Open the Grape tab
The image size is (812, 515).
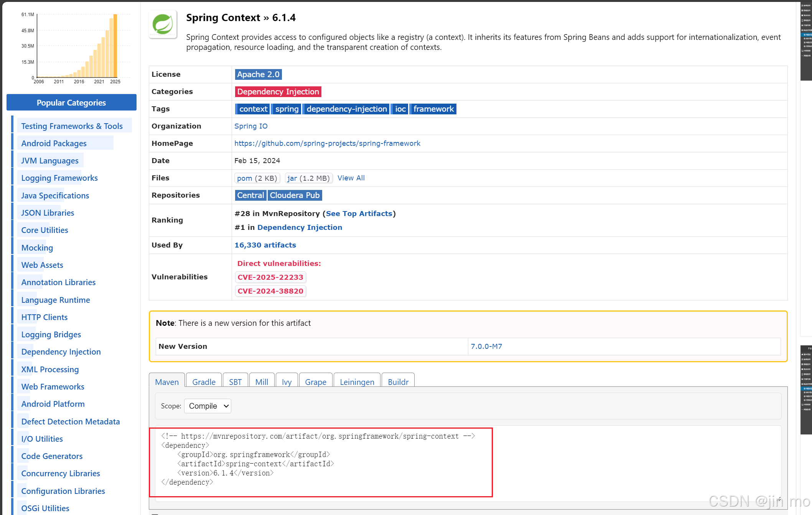pos(316,382)
